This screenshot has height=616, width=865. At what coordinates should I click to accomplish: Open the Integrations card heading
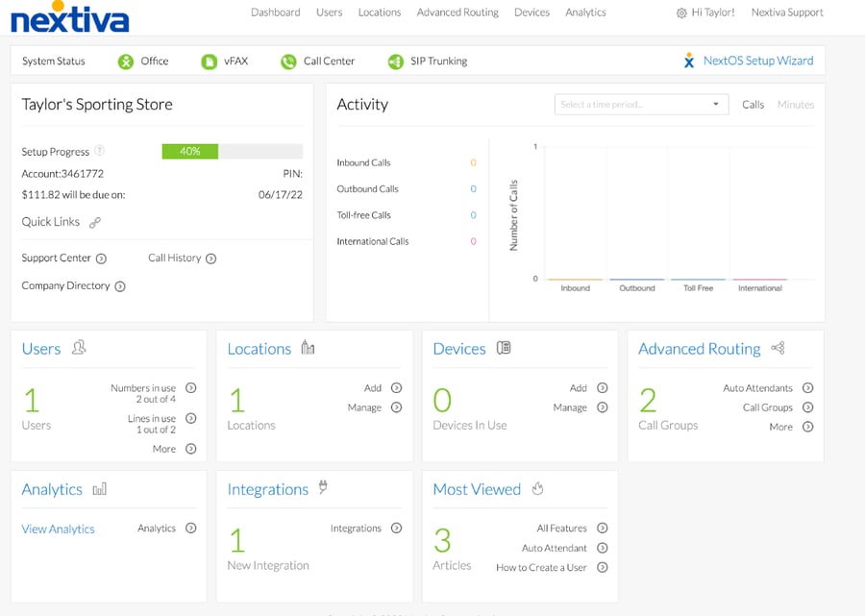267,489
